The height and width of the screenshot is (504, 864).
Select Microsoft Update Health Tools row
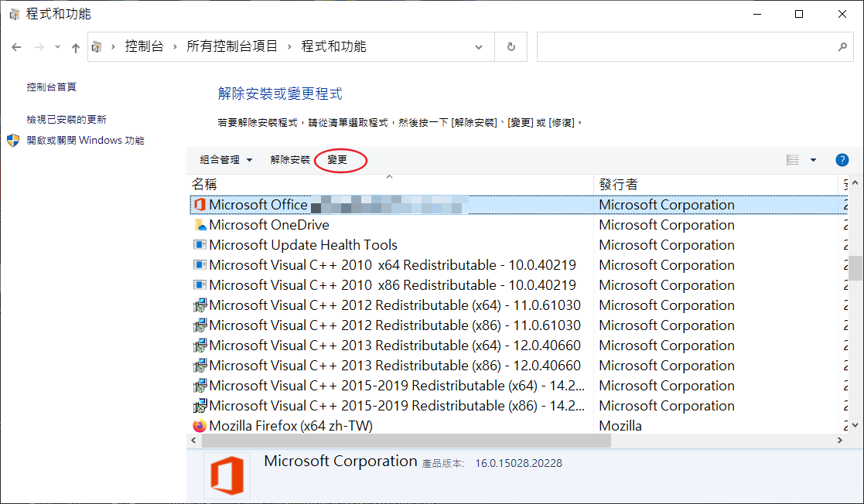click(518, 245)
